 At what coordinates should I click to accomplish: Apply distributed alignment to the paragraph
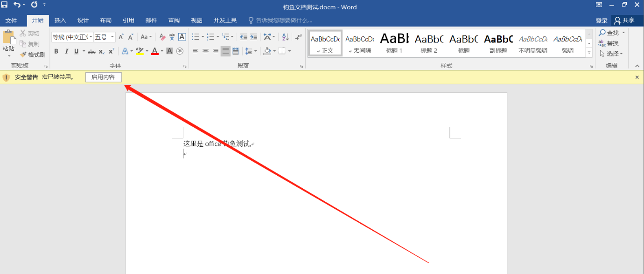click(236, 51)
